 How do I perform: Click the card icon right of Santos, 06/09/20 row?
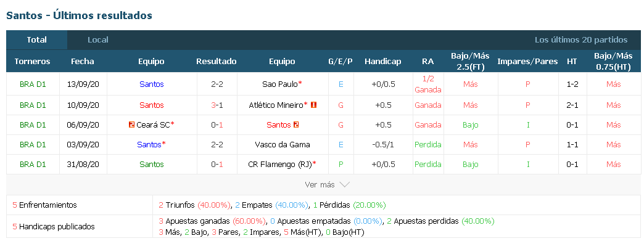click(296, 125)
